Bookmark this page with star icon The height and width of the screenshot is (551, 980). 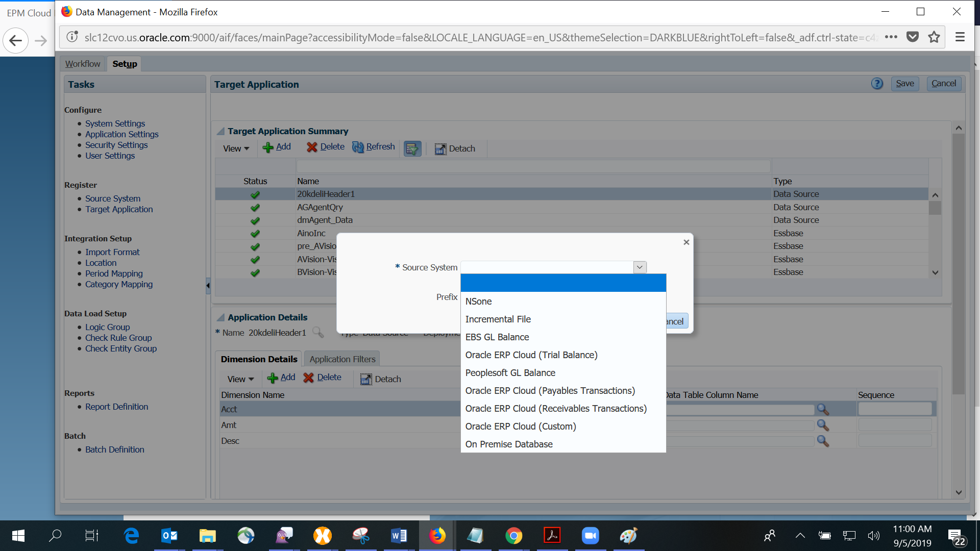click(934, 37)
